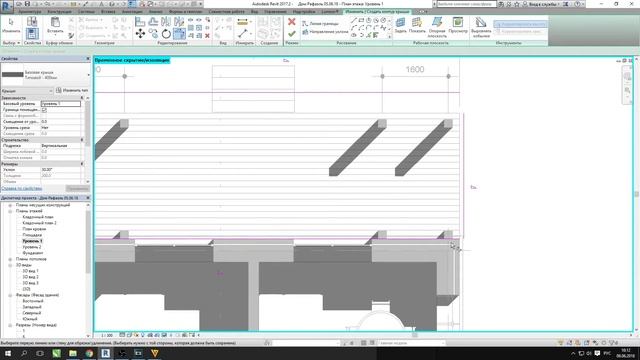Select the Move tool in Modify panel

(140, 33)
